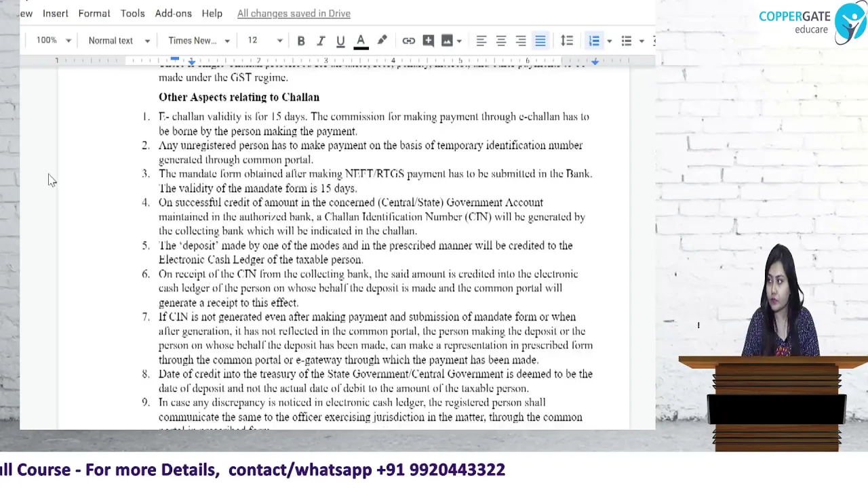This screenshot has width=868, height=488.
Task: Open the Add-ons menu
Action: click(174, 14)
